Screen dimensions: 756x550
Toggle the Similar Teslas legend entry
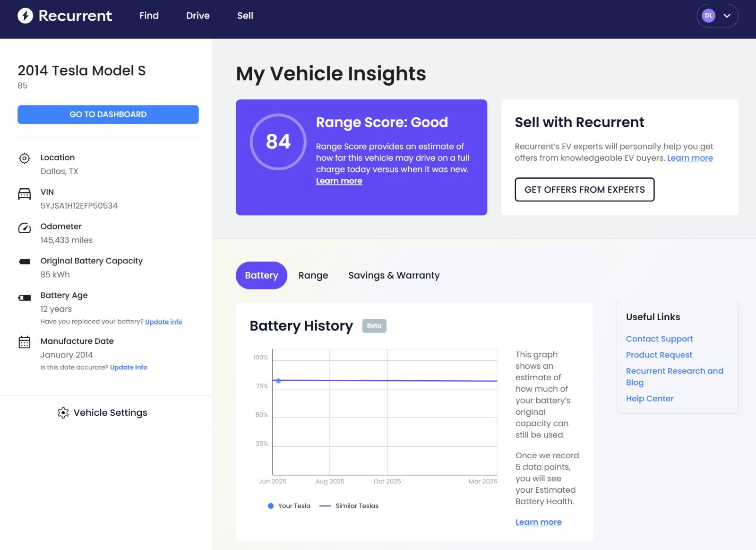click(x=350, y=506)
